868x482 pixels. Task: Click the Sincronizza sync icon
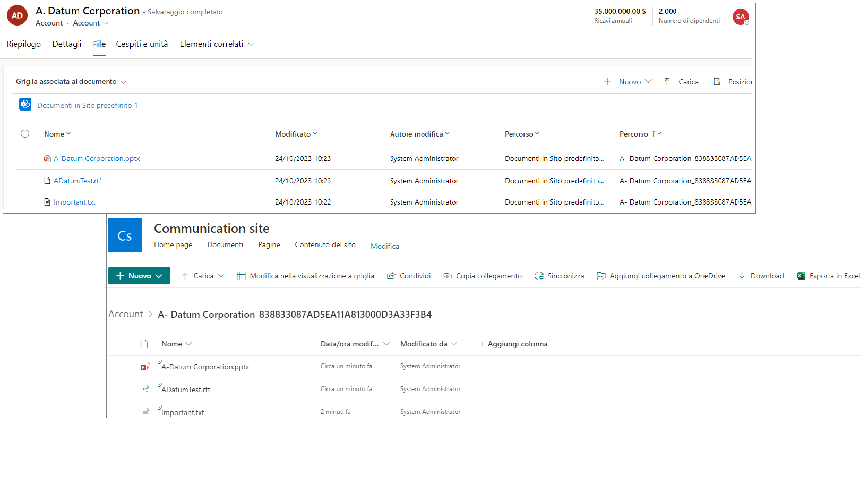tap(539, 276)
